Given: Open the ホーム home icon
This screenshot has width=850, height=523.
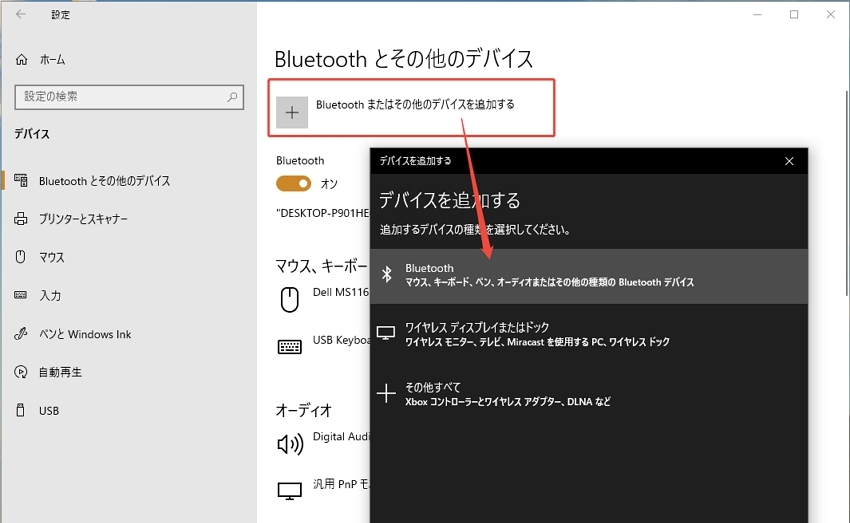Looking at the screenshot, I should point(22,60).
